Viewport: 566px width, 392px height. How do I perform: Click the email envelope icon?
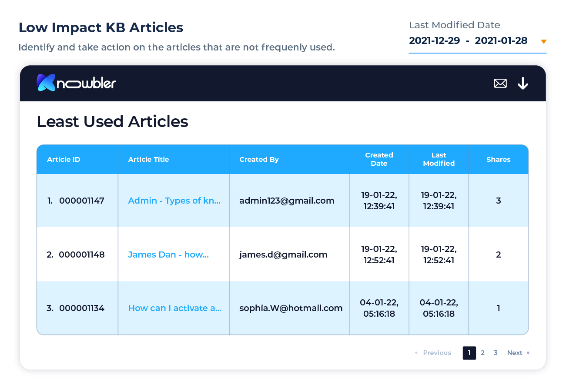tap(500, 83)
